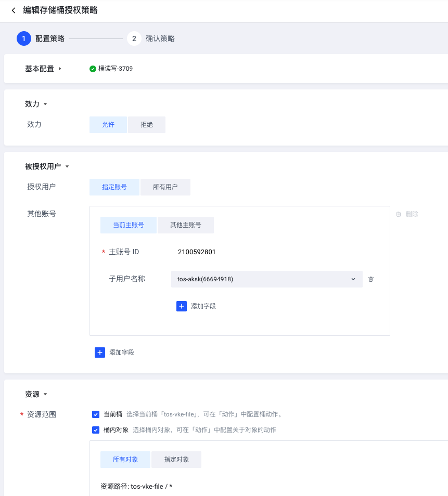This screenshot has width=448, height=496.
Task: Open the 子用户名称 dropdown tos-aksk(66694918)
Action: tap(266, 279)
